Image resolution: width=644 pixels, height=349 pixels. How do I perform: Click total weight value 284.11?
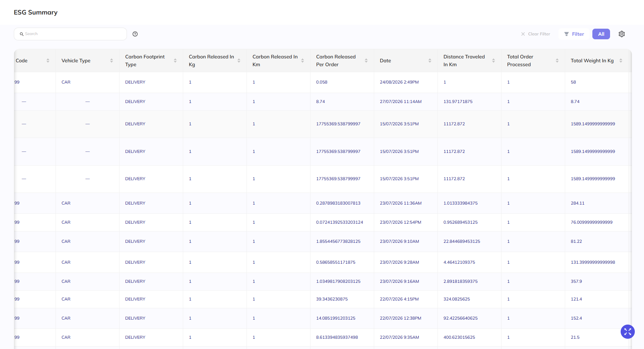coord(578,203)
